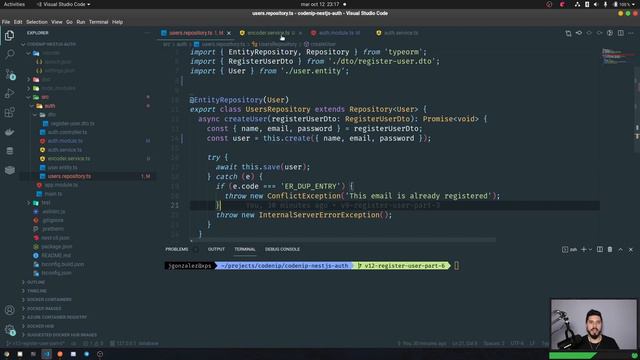
Task: Maximize the panel with up chevron
Action: [x=620, y=249]
